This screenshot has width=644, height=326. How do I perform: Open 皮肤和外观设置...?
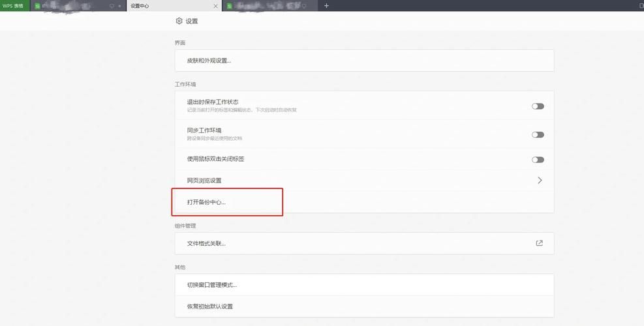(x=364, y=61)
